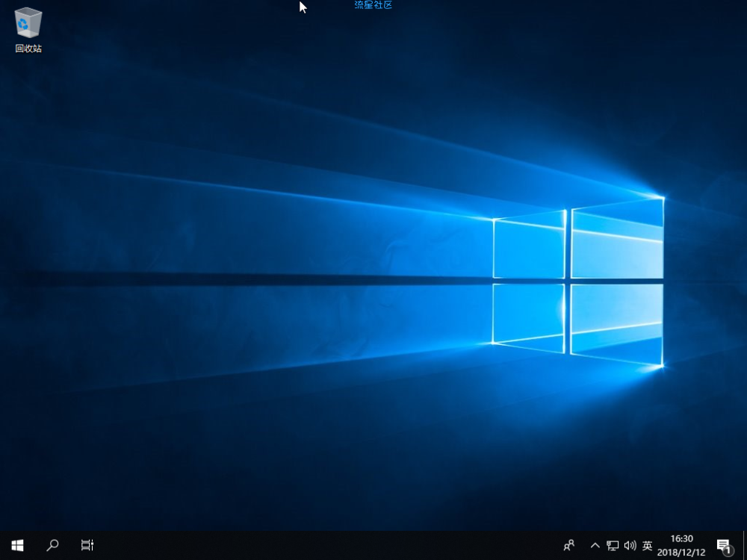Screen dimensions: 747x560
Task: Open the network status tray icon
Action: [x=613, y=545]
